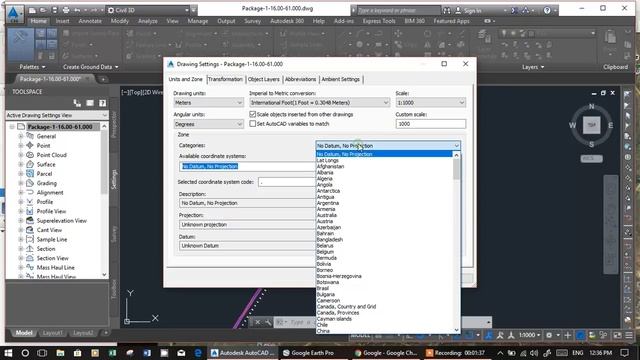The width and height of the screenshot is (640, 360).
Task: Open status bar annotation scale 1:1000
Action: [529, 335]
